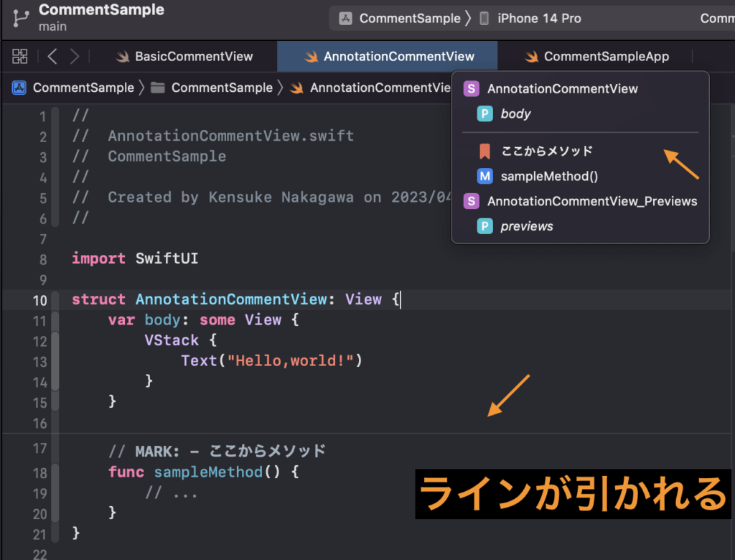735x560 pixels.
Task: Click the some keyword on line 11
Action: pos(217,320)
